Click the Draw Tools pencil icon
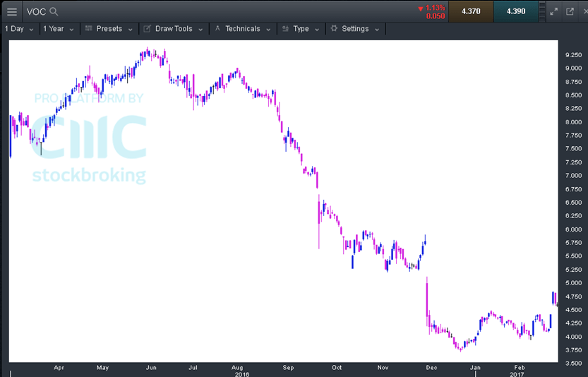 pyautogui.click(x=147, y=28)
